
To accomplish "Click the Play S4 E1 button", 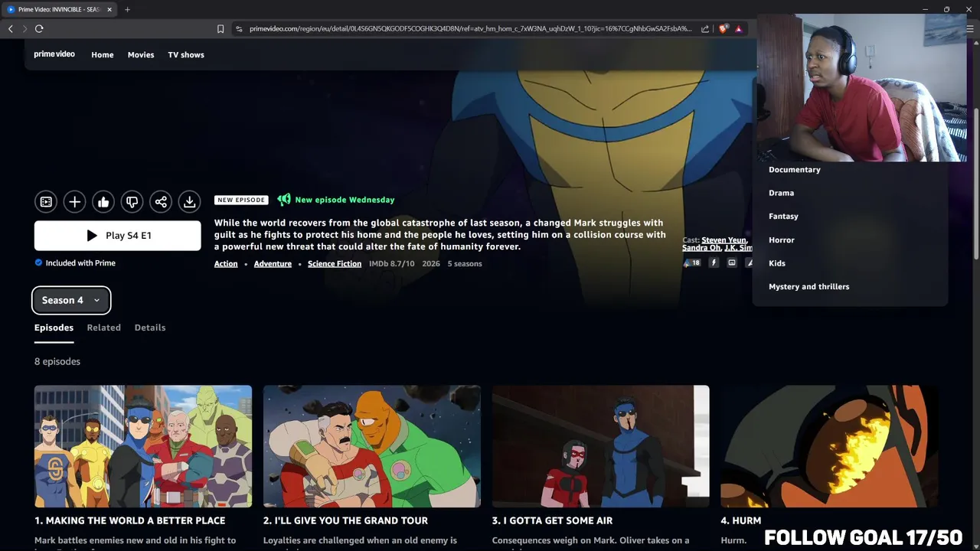I will pos(118,236).
